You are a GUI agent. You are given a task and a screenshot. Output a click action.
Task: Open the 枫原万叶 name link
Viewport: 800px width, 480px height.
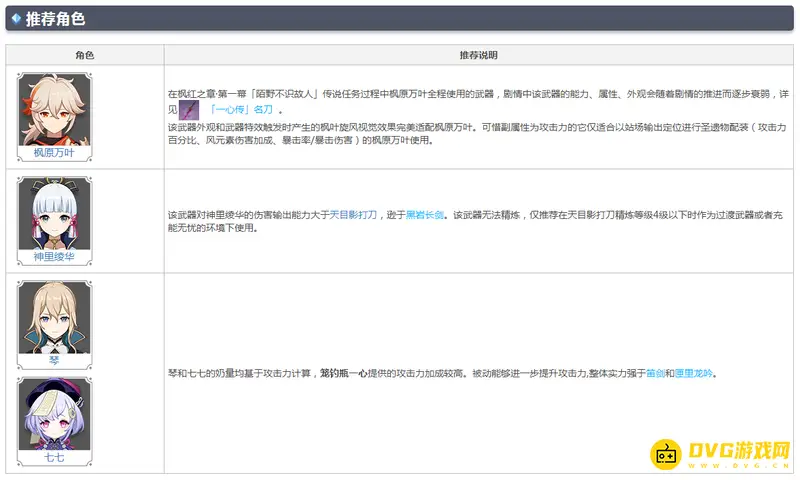(55, 153)
